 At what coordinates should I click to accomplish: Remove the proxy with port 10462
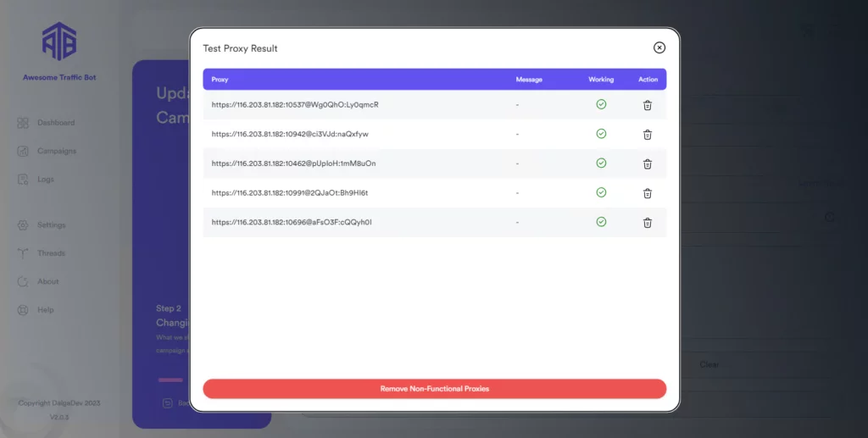click(x=648, y=164)
